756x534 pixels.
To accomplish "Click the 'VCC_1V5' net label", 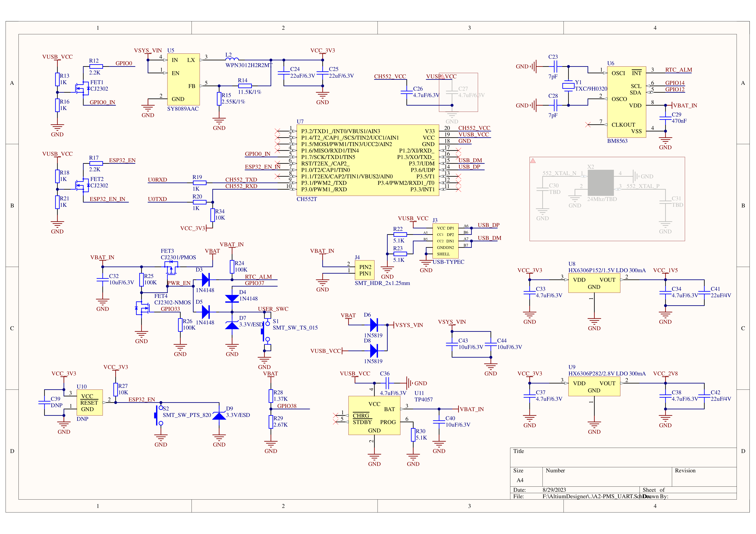I will point(666,270).
